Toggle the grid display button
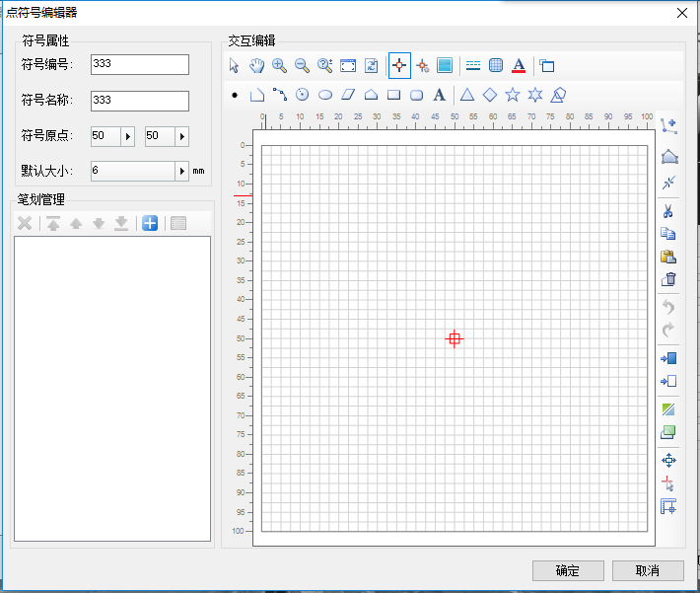700x593 pixels. coord(497,66)
